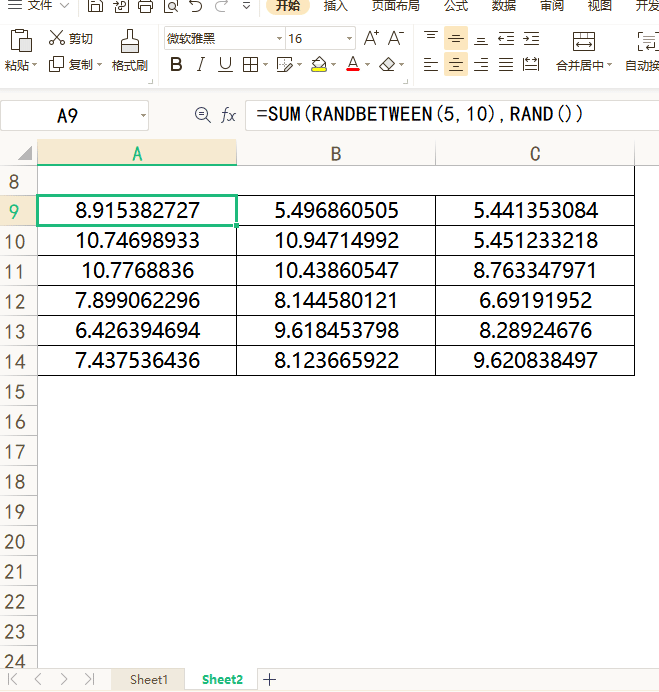This screenshot has width=659, height=692.
Task: Decrease font size with A- icon
Action: (396, 38)
